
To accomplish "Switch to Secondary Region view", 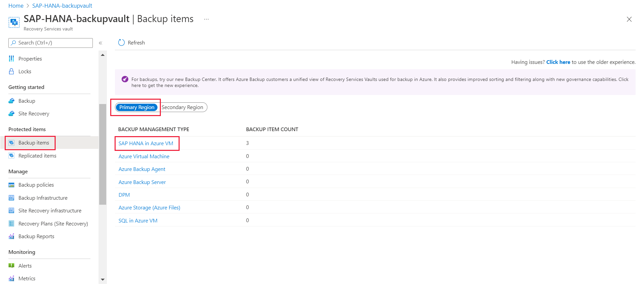I will point(182,107).
